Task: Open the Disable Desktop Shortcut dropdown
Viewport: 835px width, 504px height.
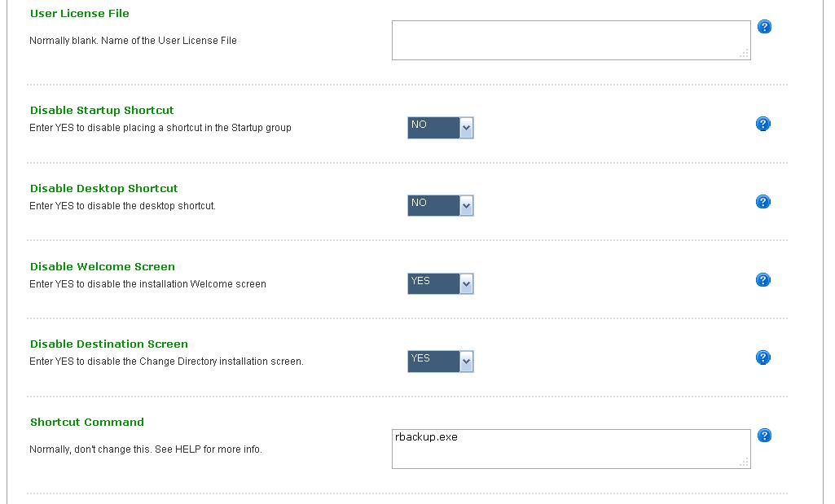Action: (441, 206)
